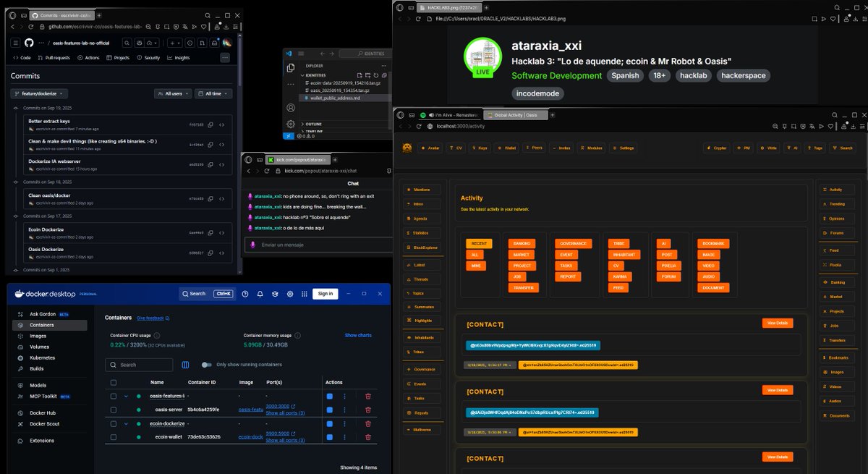Screen dimensions: 868x474
Task: Open the kebab menu for the oasis-server container
Action: pos(344,410)
